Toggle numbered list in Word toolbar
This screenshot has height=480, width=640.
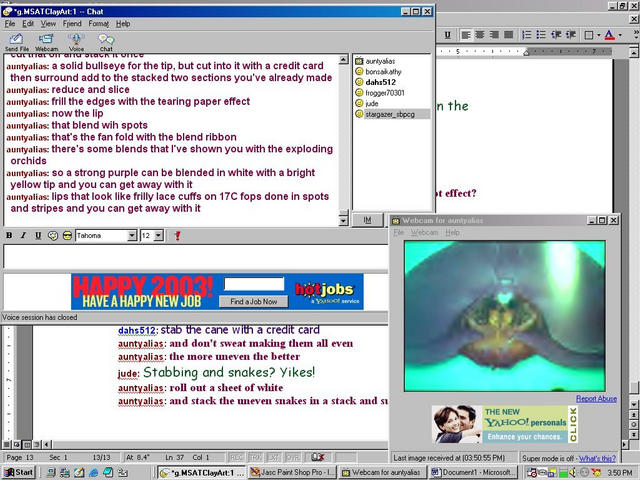click(x=527, y=35)
